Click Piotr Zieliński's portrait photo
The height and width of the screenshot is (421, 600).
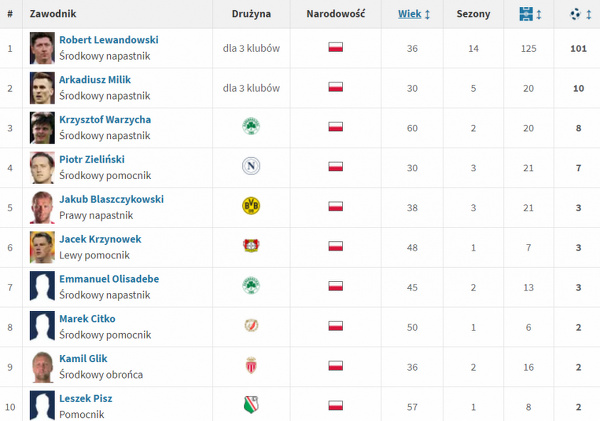click(x=41, y=167)
